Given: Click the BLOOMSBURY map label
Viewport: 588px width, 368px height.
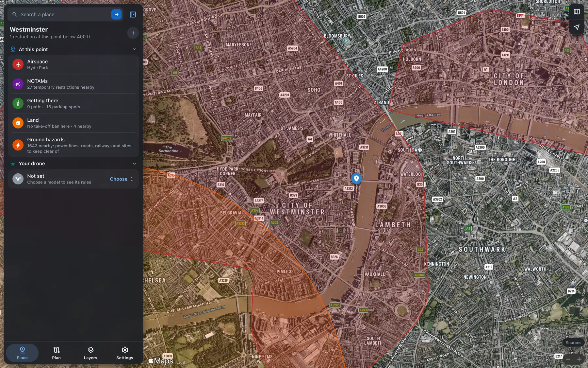Looking at the screenshot, I should 337,36.
